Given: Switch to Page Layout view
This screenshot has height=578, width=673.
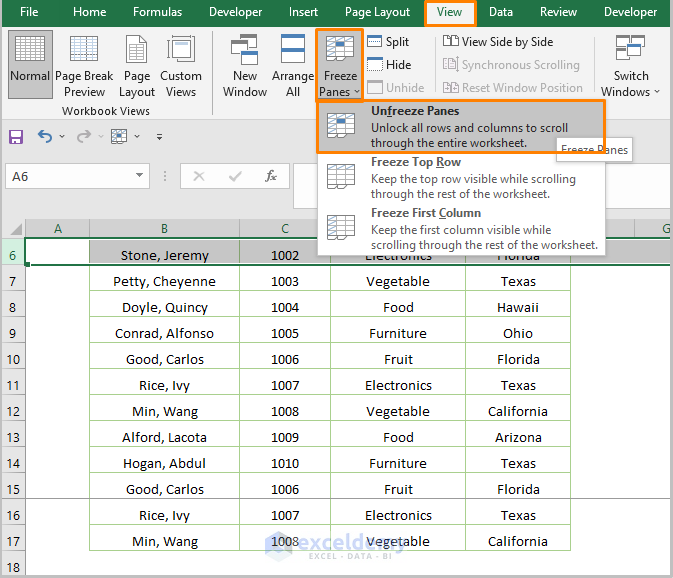Looking at the screenshot, I should click(x=137, y=67).
